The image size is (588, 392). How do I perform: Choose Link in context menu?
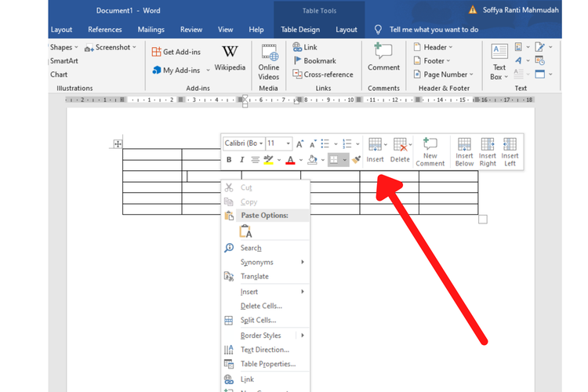266,379
